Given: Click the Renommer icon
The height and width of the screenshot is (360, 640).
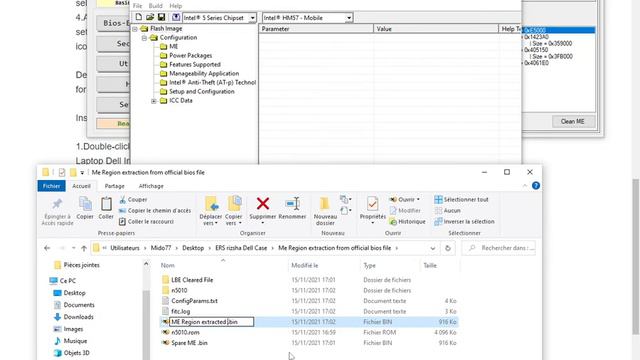Looking at the screenshot, I should point(293,203).
